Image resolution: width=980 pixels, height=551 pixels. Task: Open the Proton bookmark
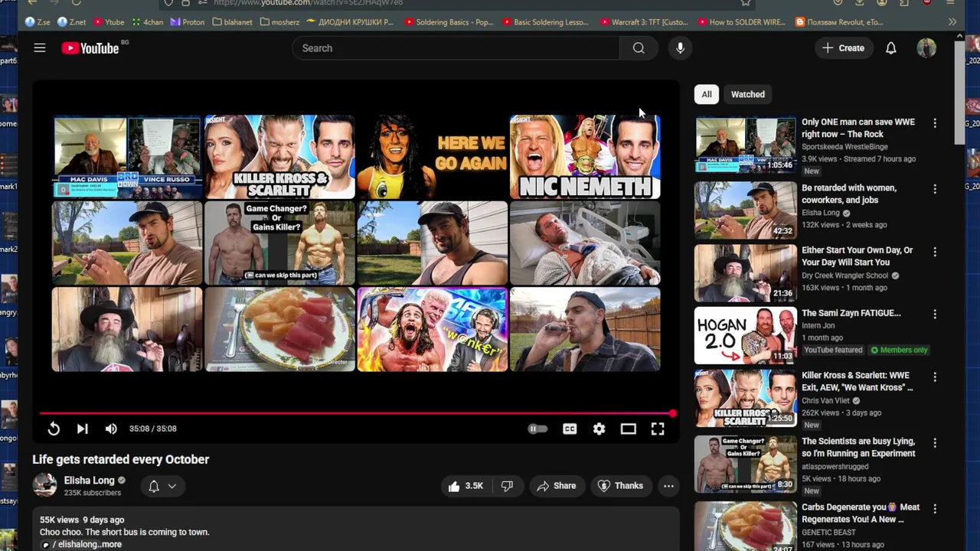point(188,22)
